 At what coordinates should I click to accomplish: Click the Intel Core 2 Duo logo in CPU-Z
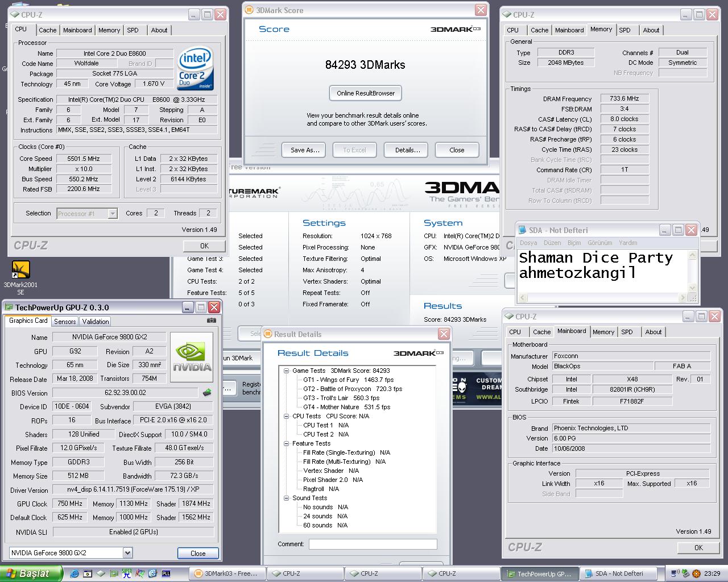pos(196,68)
